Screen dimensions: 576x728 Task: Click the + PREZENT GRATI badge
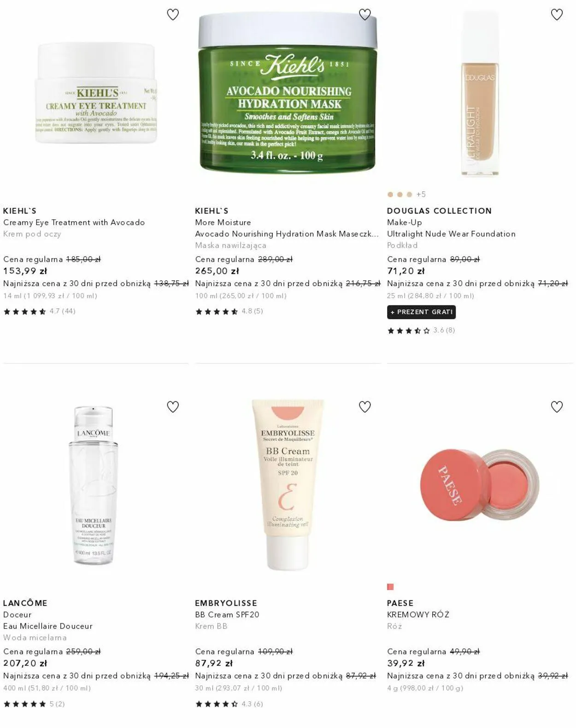click(x=421, y=312)
